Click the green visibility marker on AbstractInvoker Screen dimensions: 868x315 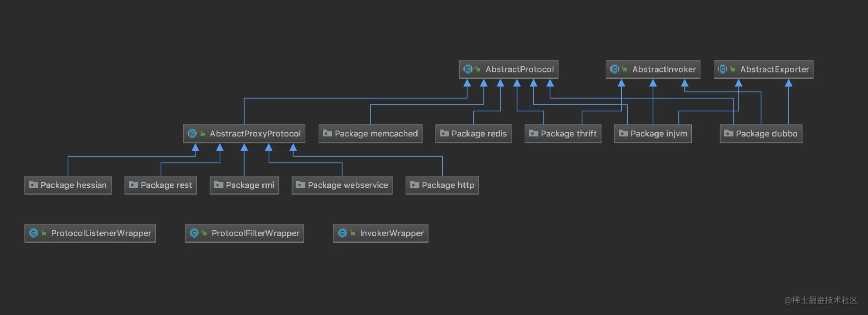click(x=625, y=69)
